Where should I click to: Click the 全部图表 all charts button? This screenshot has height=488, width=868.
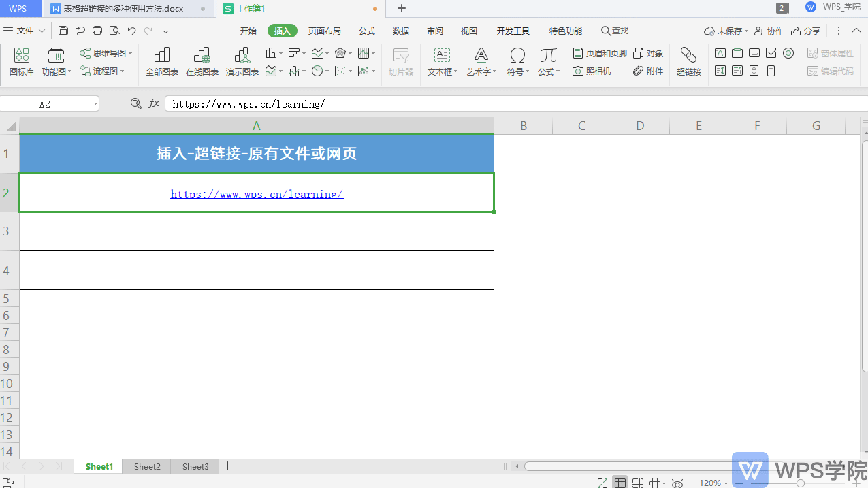coord(162,61)
